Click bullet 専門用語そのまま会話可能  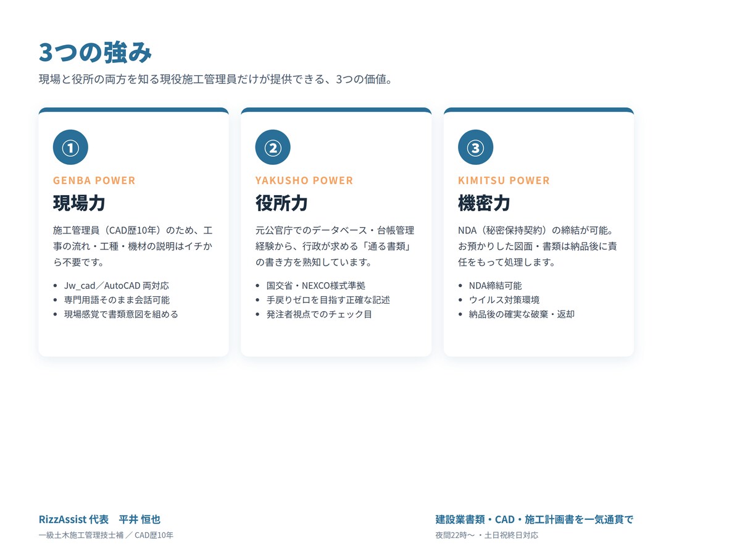click(117, 299)
